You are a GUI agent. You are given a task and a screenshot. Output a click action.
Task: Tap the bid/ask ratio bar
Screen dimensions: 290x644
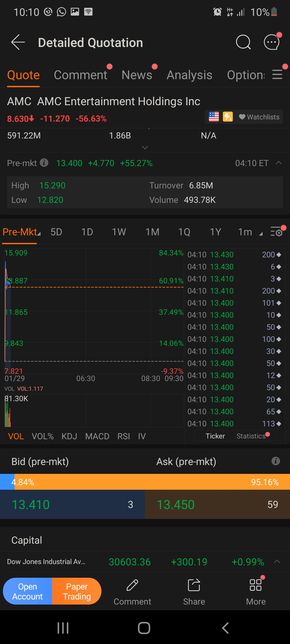(x=145, y=482)
